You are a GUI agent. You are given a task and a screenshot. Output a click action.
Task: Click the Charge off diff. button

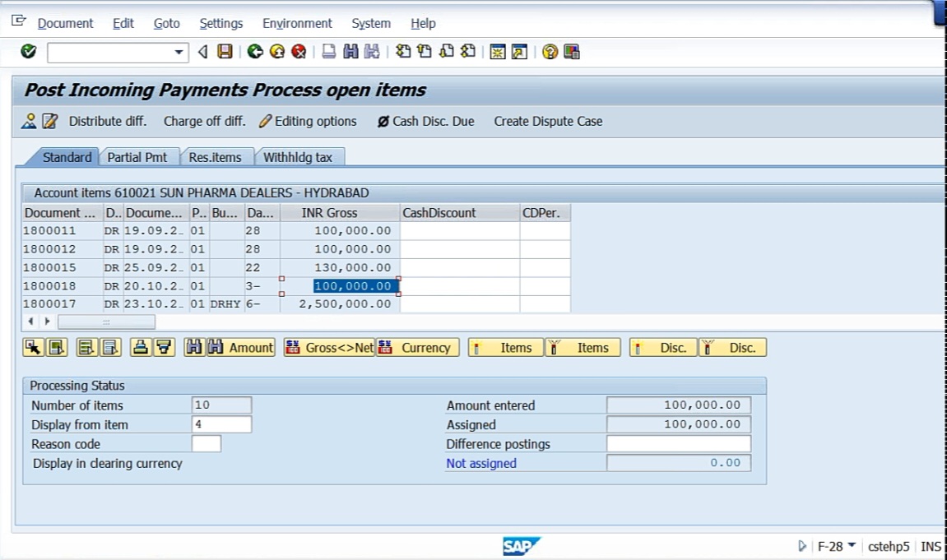[205, 122]
